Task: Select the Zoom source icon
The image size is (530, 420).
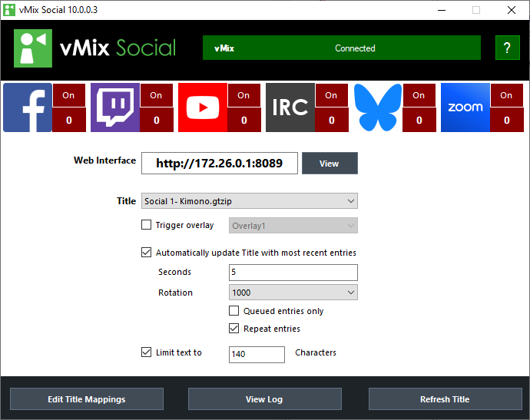Action: [465, 107]
